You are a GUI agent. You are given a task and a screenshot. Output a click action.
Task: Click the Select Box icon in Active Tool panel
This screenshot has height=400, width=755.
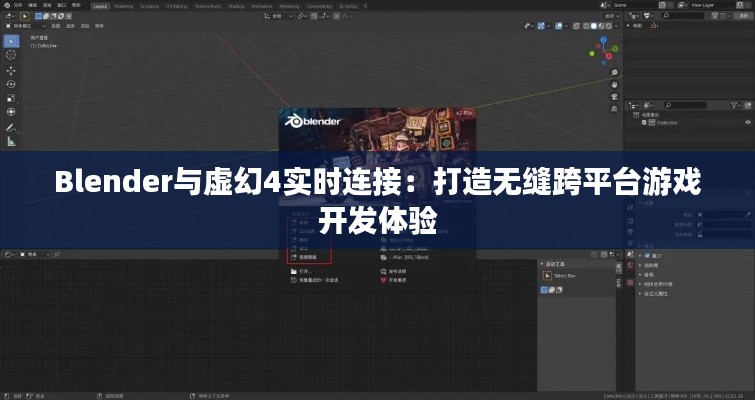point(547,276)
